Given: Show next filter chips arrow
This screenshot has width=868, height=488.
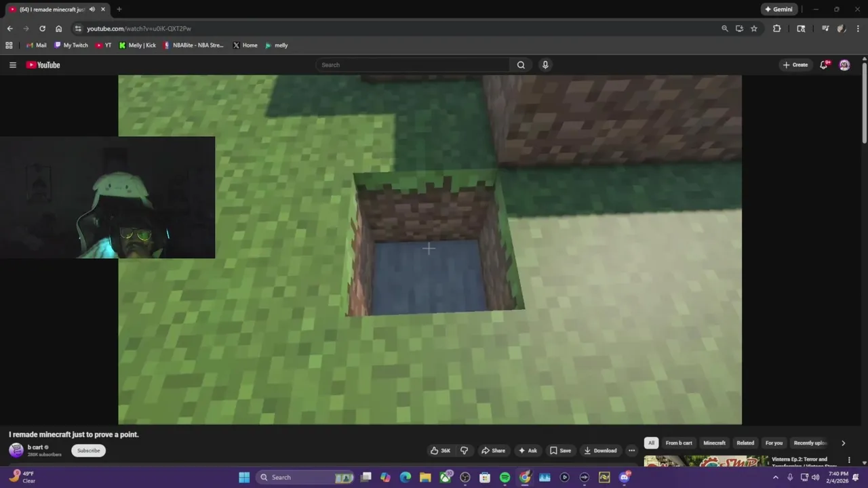Looking at the screenshot, I should [x=843, y=443].
